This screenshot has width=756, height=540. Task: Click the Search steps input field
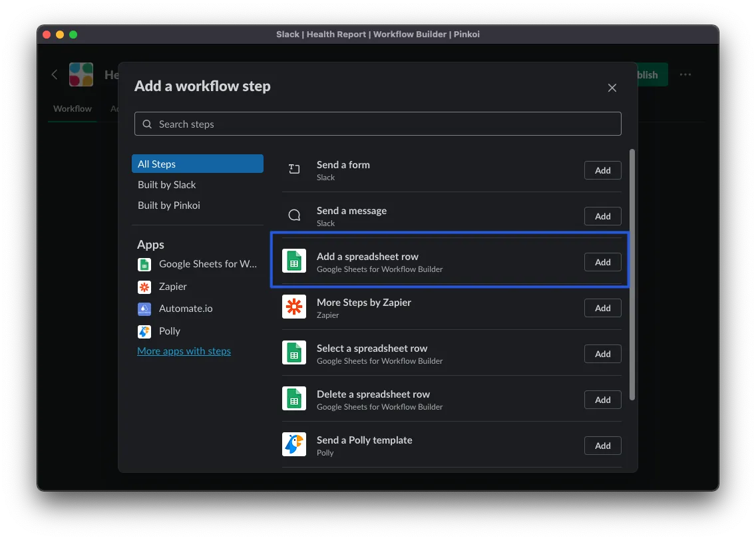point(377,124)
